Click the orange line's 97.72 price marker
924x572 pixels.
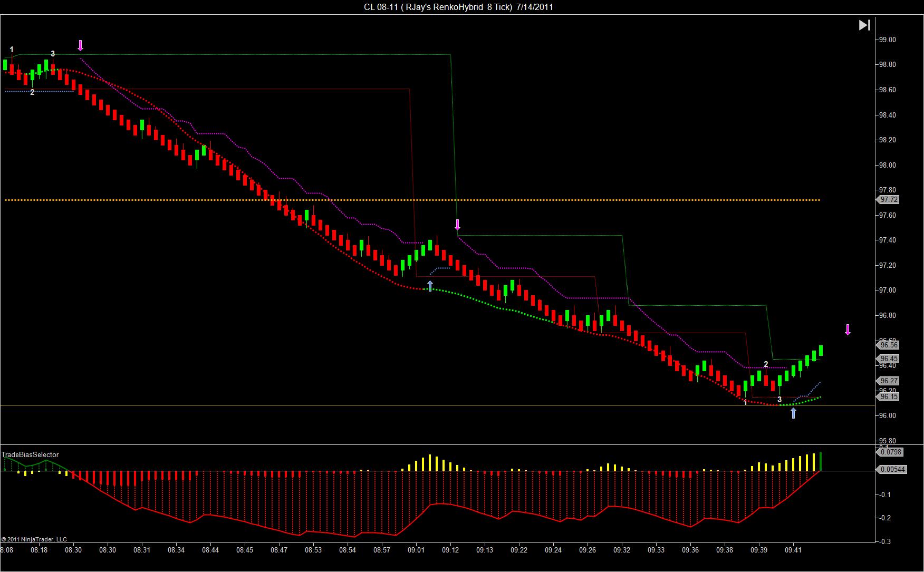coord(888,200)
